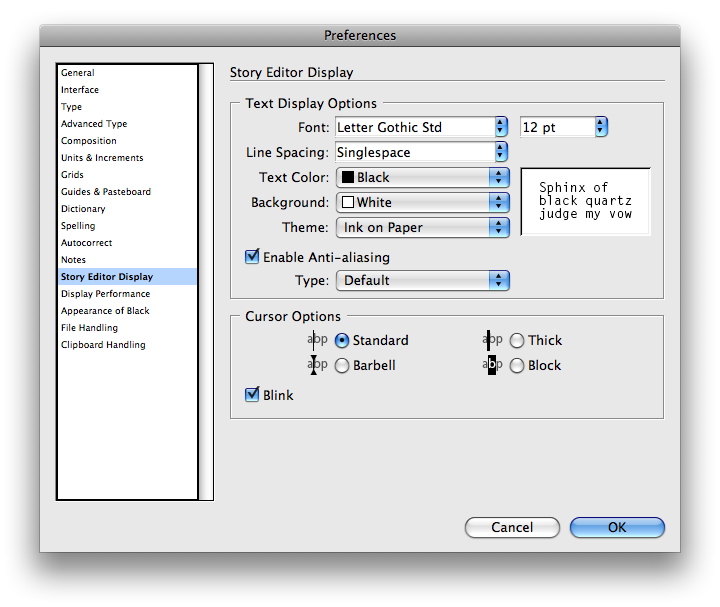This screenshot has width=720, height=607.
Task: Click the Barbell cursor preview icon
Action: [x=317, y=365]
